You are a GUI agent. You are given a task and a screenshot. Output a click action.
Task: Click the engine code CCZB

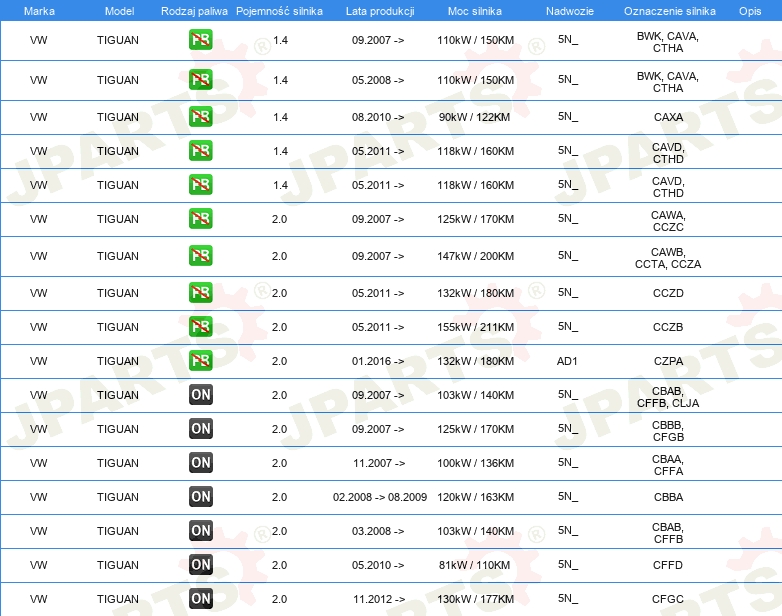[668, 327]
